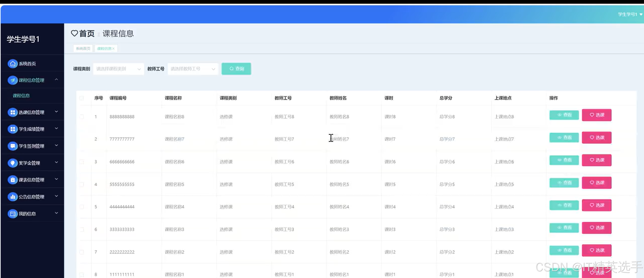The image size is (644, 278).
Task: Click the 查询 search button
Action: pos(236,69)
